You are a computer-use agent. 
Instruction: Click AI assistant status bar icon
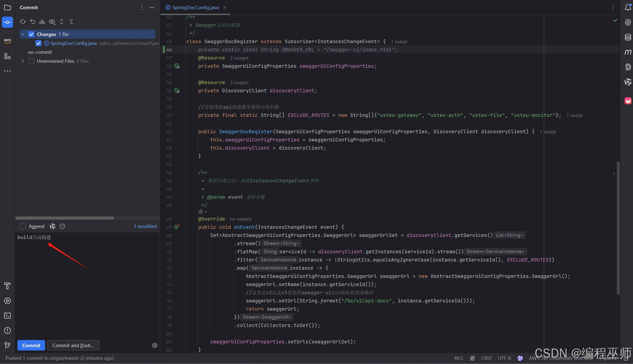point(520,358)
